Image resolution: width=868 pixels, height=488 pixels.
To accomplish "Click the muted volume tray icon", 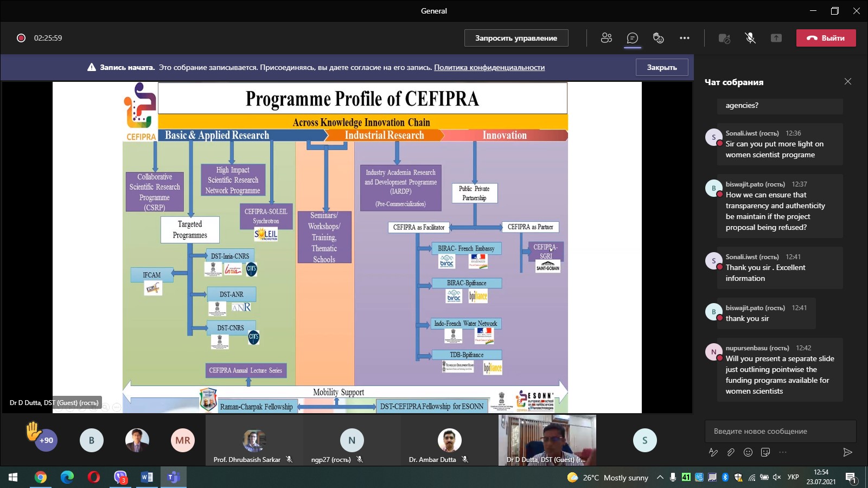I will pos(777,478).
